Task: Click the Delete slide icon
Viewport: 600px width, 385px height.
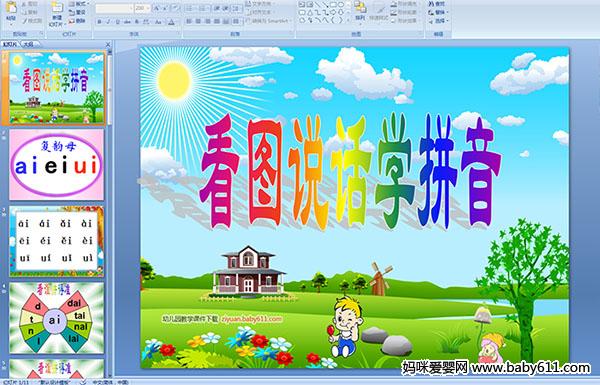Action: (78, 21)
